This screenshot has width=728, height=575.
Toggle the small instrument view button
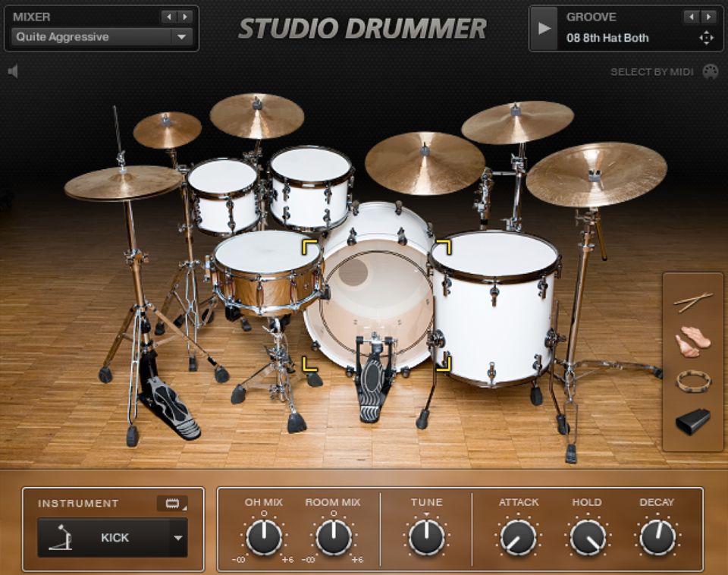click(x=171, y=503)
